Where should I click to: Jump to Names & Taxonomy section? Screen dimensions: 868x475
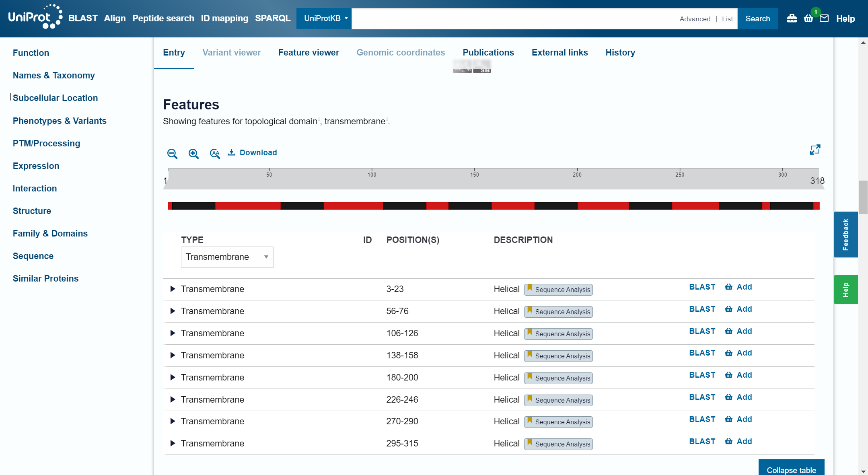click(54, 75)
